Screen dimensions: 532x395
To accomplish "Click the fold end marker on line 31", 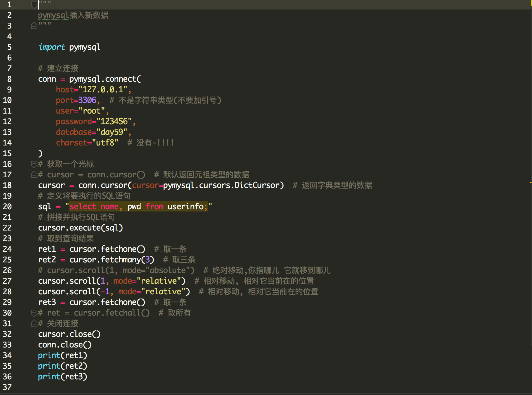I will coord(34,324).
